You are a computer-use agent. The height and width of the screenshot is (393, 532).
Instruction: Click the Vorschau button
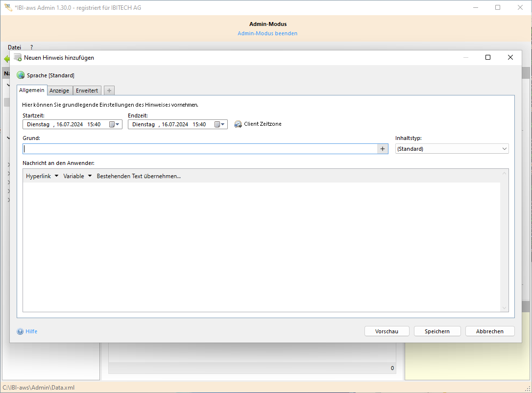click(x=387, y=331)
